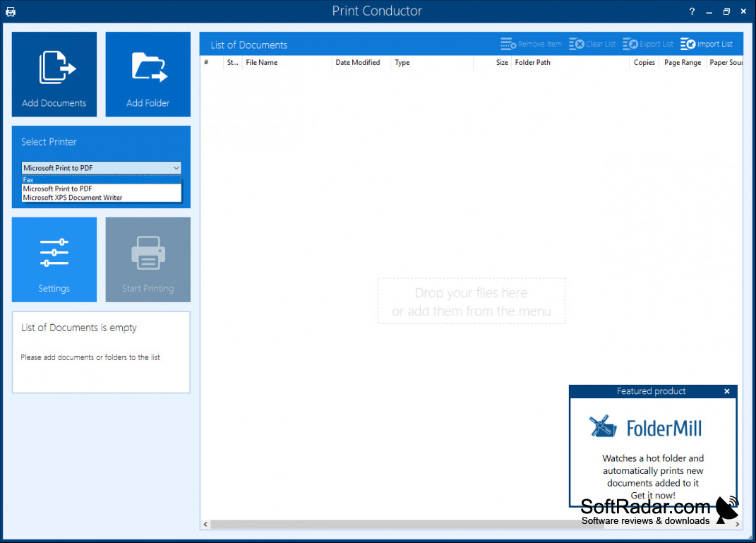Viewport: 756px width, 543px height.
Task: Click the printer app icon in title bar
Action: point(11,11)
